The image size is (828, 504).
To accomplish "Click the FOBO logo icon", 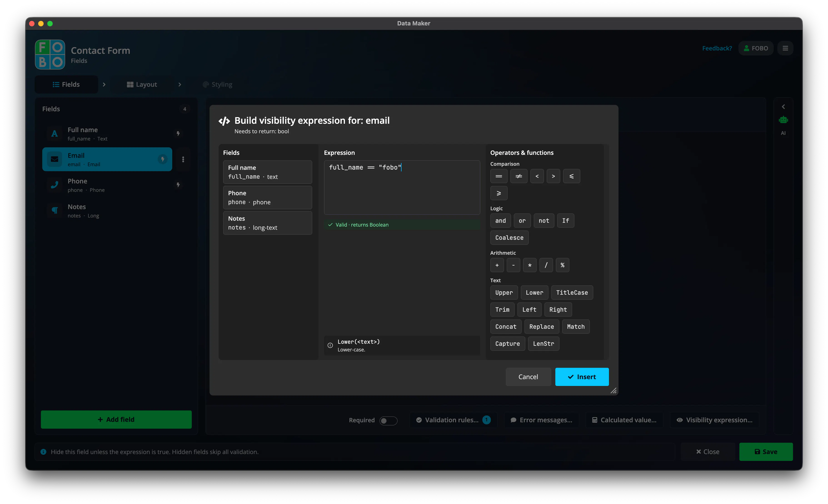I will (50, 54).
